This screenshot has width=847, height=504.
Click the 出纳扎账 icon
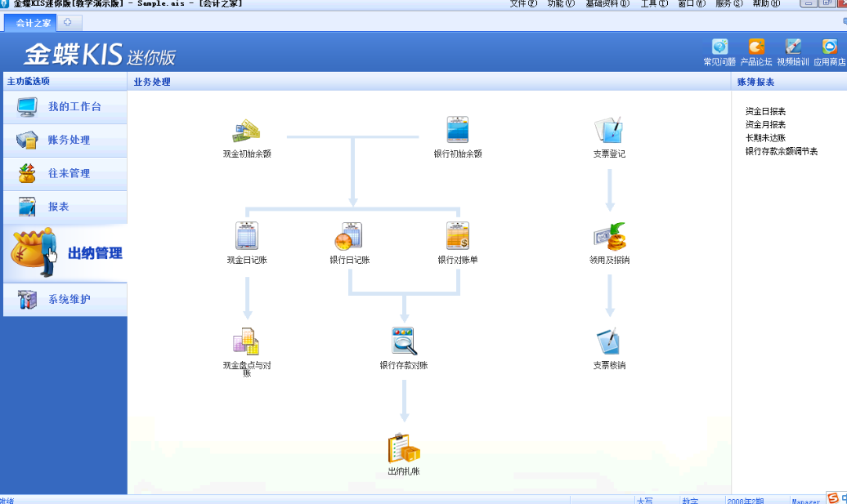click(404, 448)
